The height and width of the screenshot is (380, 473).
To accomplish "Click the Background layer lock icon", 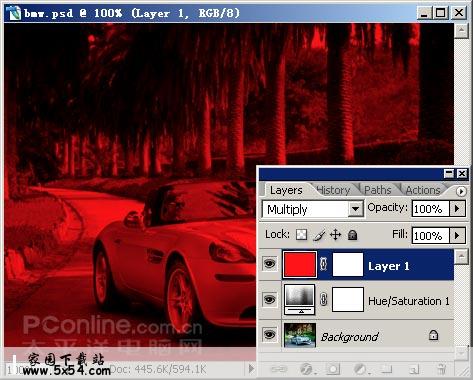I will click(x=433, y=335).
